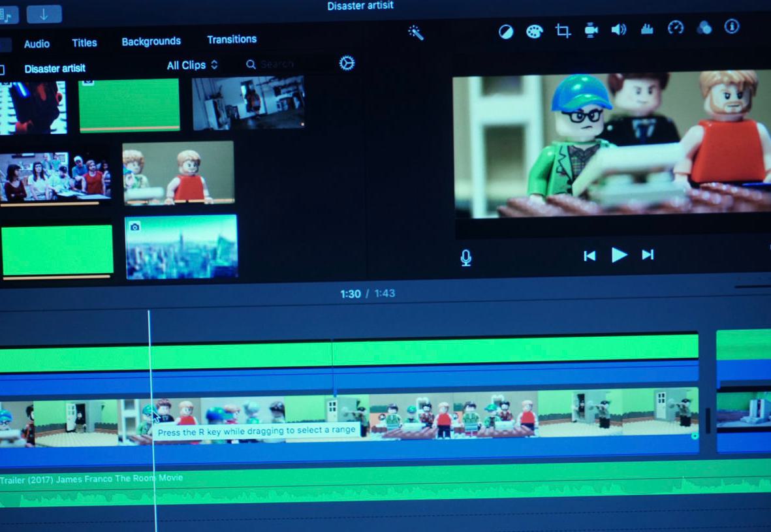The height and width of the screenshot is (532, 771).
Task: Switch to the Transitions tab
Action: point(232,40)
